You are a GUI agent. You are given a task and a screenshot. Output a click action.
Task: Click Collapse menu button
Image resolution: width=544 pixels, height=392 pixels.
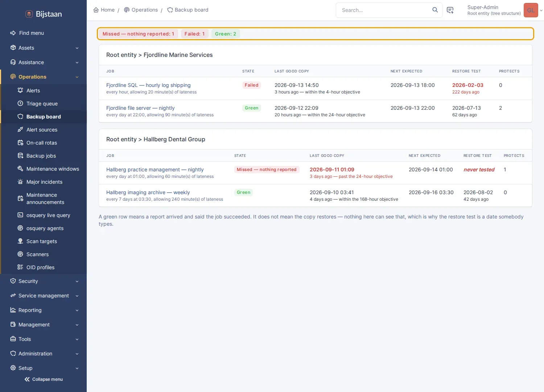44,379
